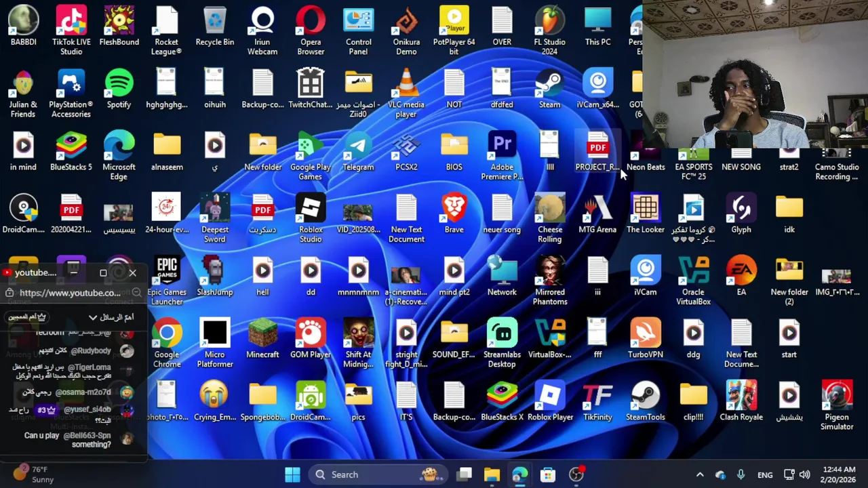Open the Spotify shortcut
This screenshot has width=868, height=488.
tap(119, 89)
